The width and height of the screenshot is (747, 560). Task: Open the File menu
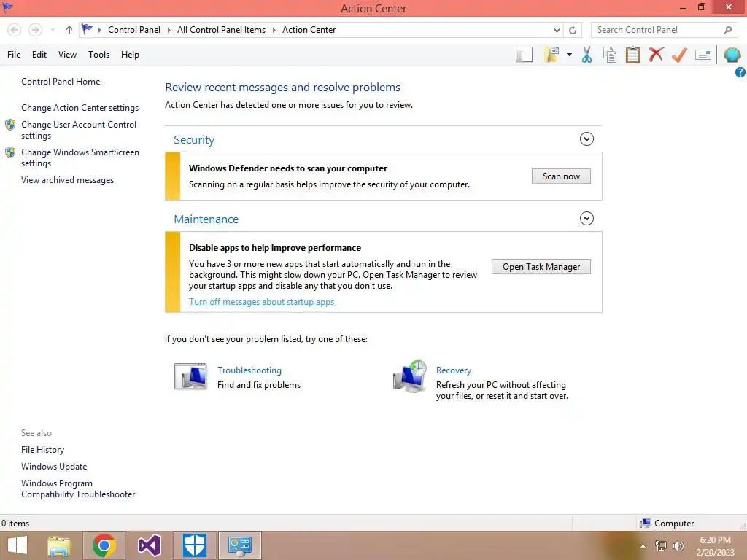pos(14,55)
